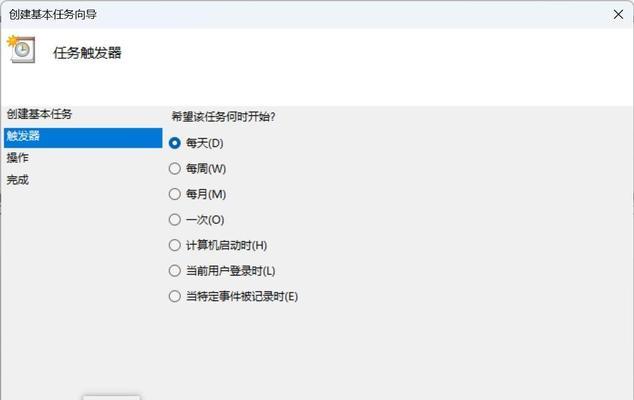Click the 创建基本任务向导 title bar text
Screen dimensions: 634x400
pos(53,15)
